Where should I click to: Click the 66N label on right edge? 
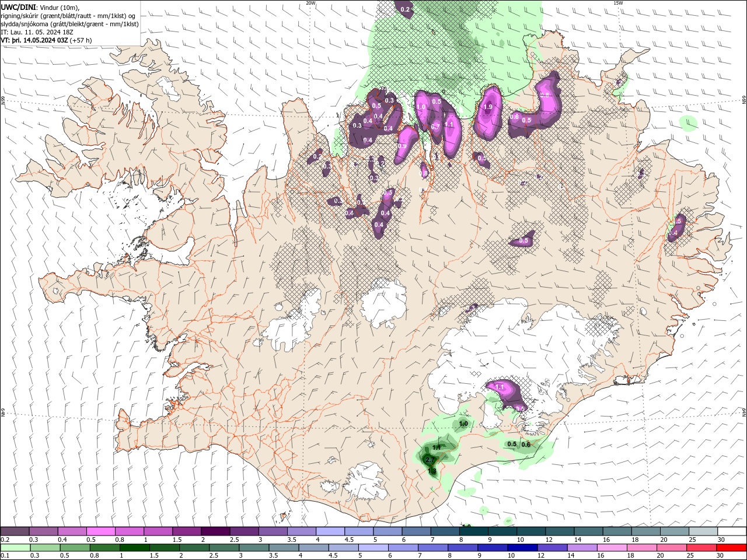[x=744, y=100]
